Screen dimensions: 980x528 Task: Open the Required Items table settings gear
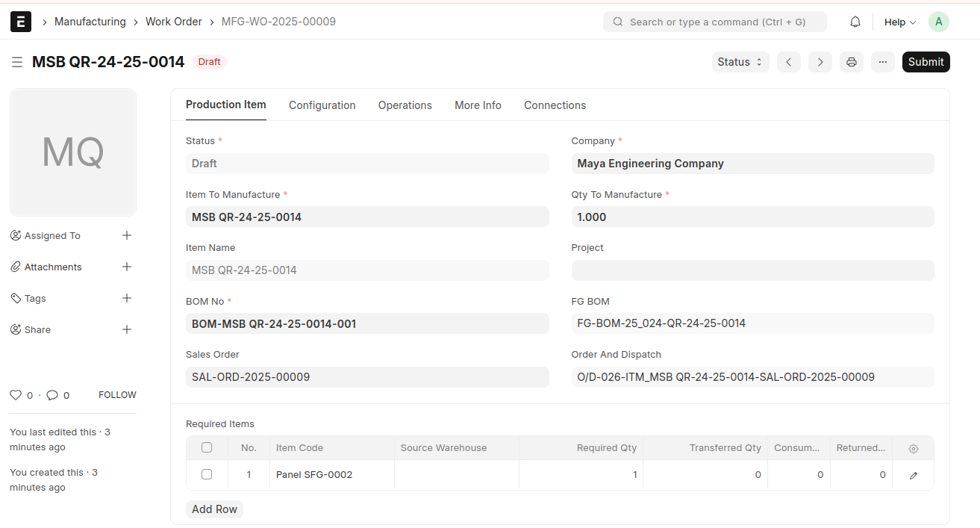tap(913, 448)
